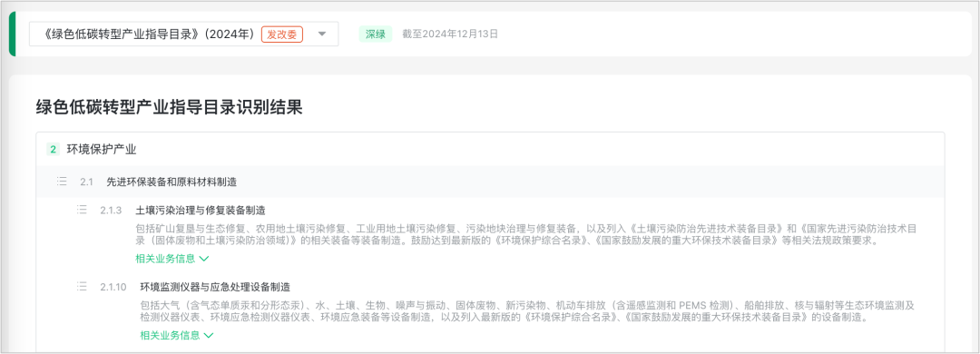Image resolution: width=980 pixels, height=354 pixels.
Task: Click the green number 2 badge
Action: 54,150
